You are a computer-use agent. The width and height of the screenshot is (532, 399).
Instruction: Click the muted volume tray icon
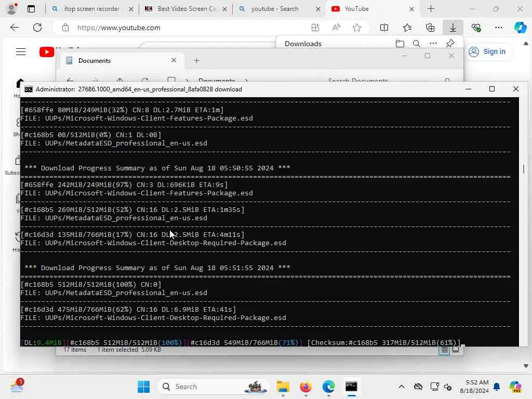(447, 387)
